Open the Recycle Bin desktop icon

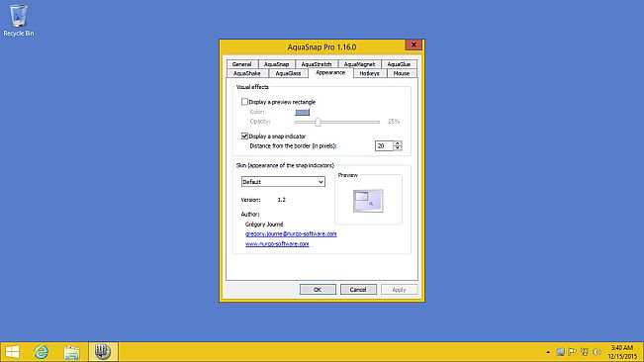click(x=19, y=21)
